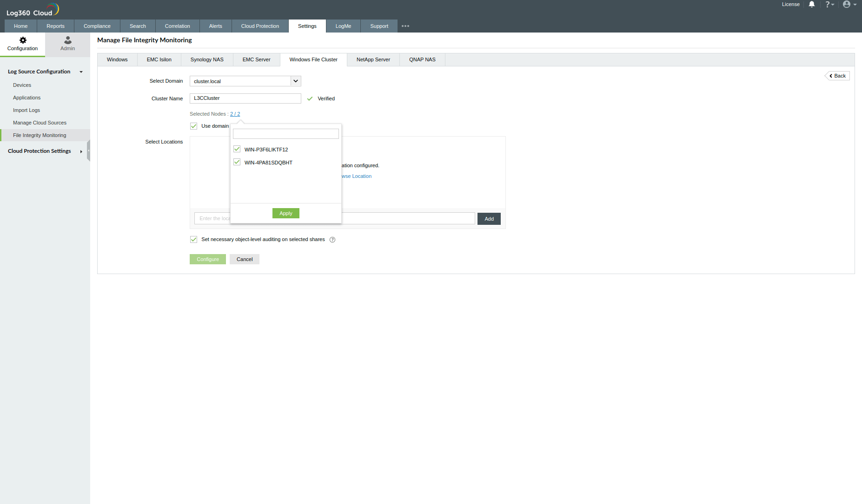Open the Select Domain dropdown
The image size is (862, 504).
(295, 81)
